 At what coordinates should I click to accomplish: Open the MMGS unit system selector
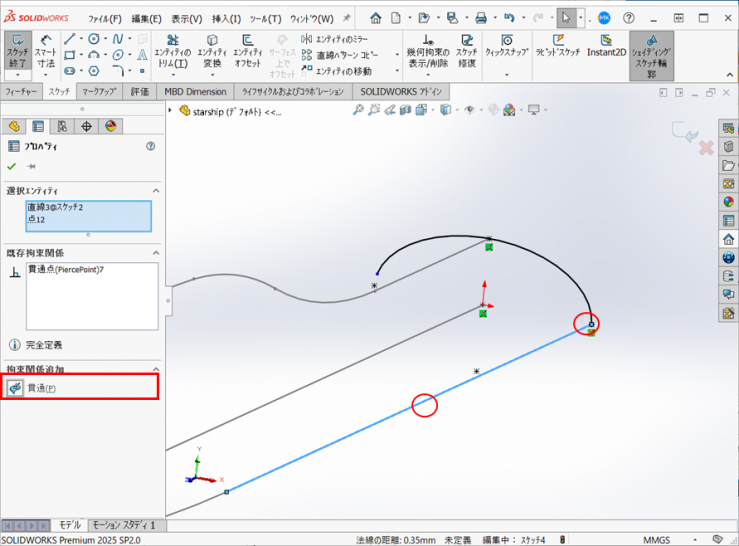tap(656, 539)
